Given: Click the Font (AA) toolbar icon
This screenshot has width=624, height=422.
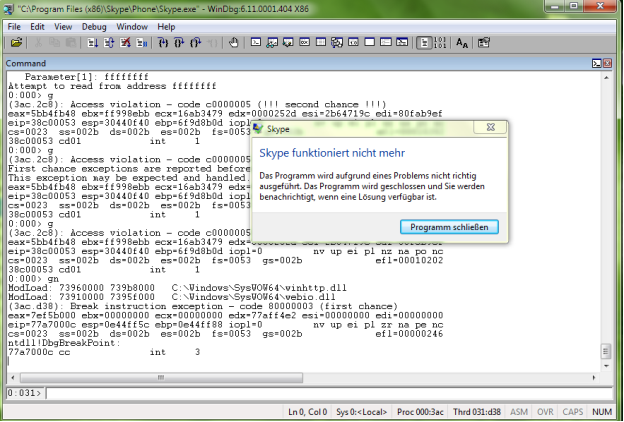Looking at the screenshot, I should point(462,43).
